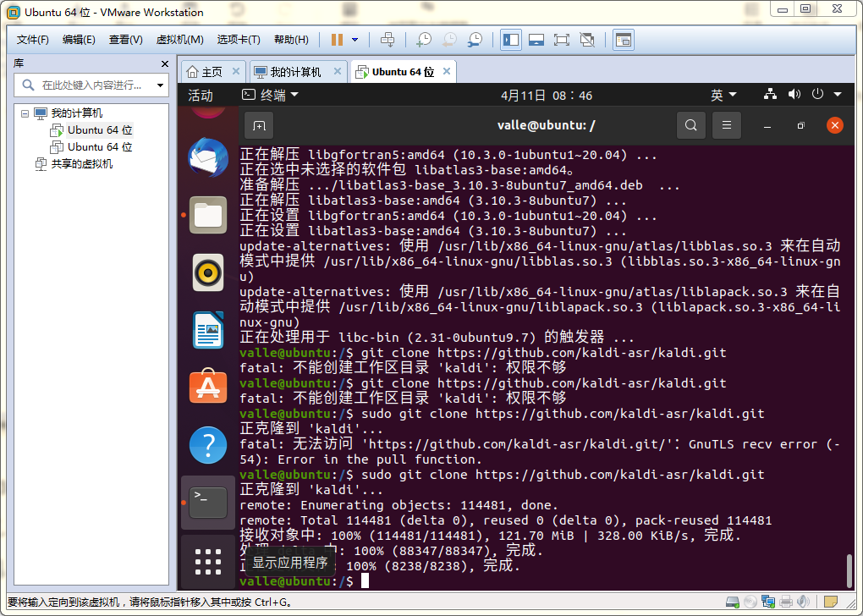Launch Thunderbird mail from the dock
Image resolution: width=863 pixels, height=616 pixels.
[208, 157]
